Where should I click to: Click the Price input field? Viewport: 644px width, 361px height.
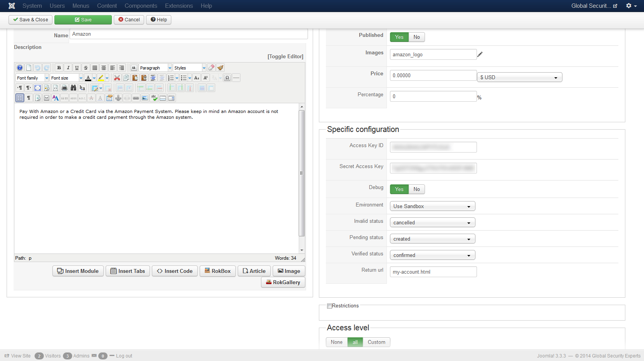[x=433, y=75]
